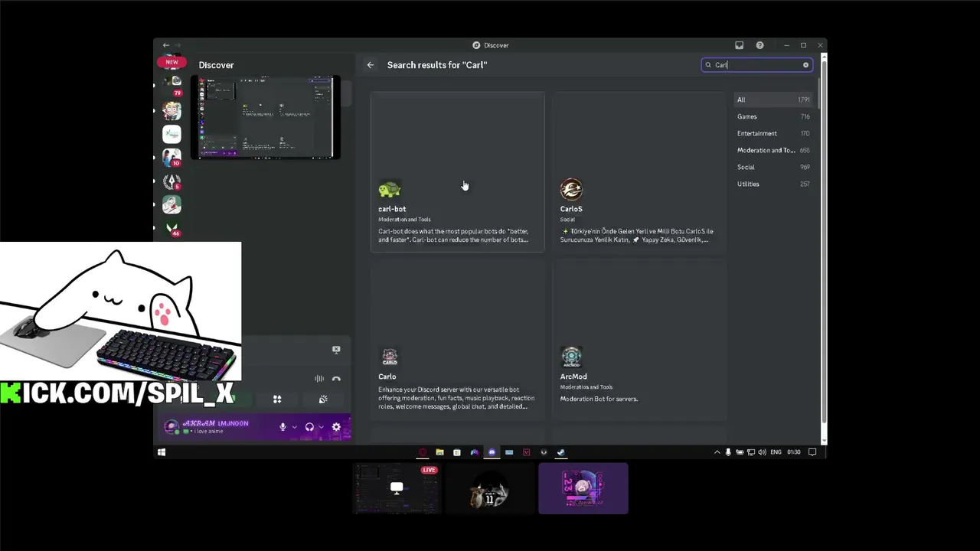Select the LIVE screen share tile
Screen dimensions: 980x551
397,488
